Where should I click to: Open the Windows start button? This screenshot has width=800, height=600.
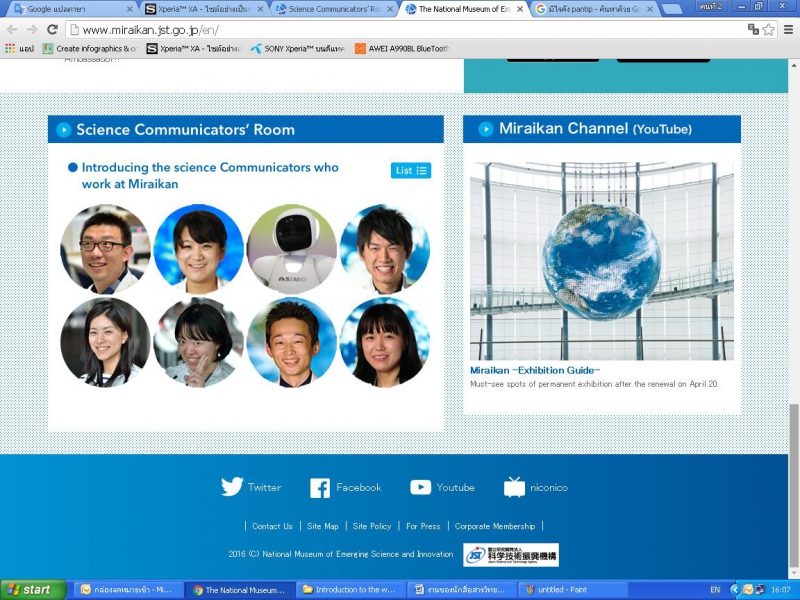pyautogui.click(x=32, y=590)
